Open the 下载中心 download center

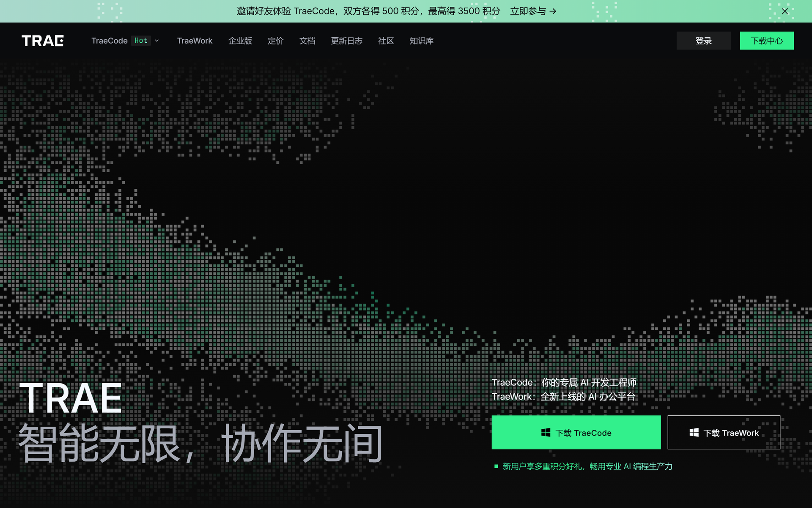pos(767,41)
